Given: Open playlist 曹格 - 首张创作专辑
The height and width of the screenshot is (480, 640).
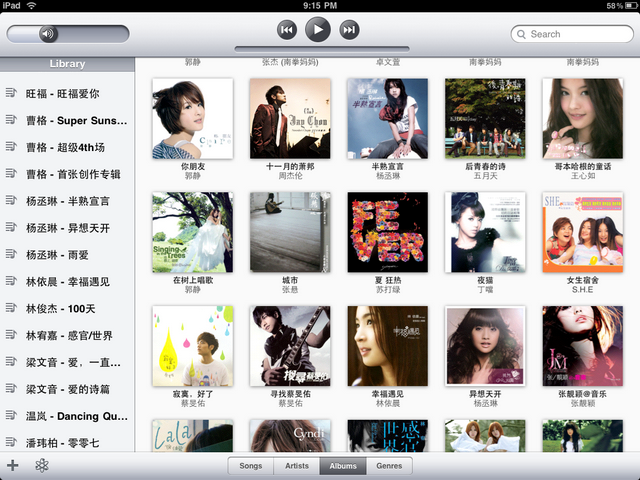Looking at the screenshot, I should pyautogui.click(x=67, y=174).
